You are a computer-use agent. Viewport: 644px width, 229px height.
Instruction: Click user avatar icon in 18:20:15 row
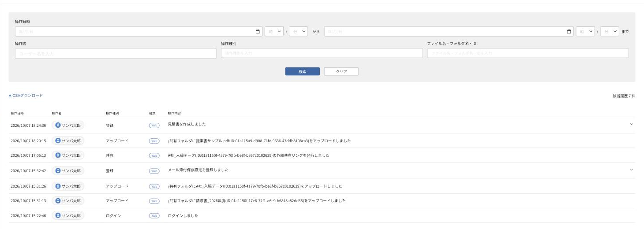pos(58,141)
